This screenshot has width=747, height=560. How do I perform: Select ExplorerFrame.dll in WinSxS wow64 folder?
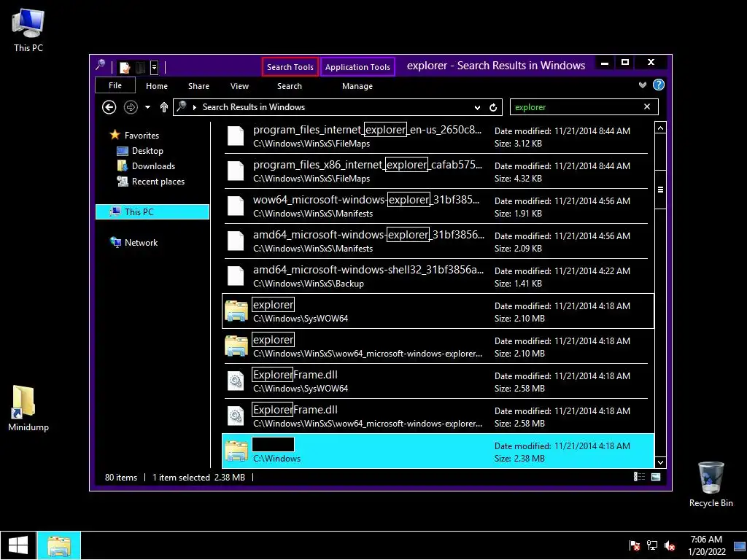[x=436, y=416]
